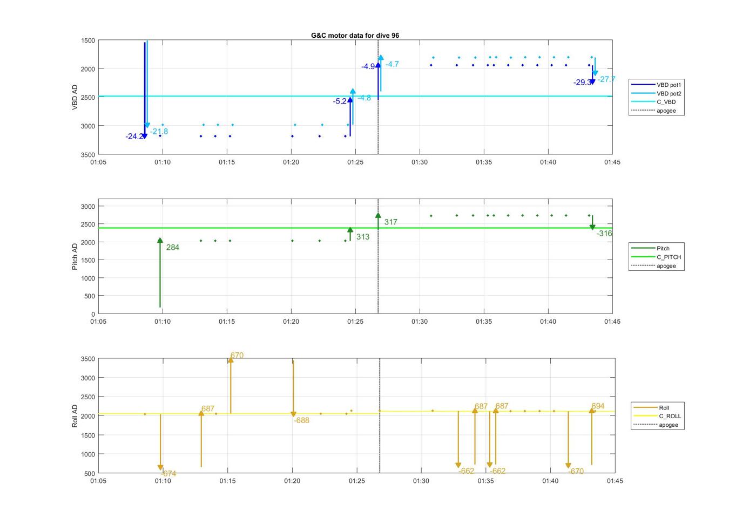Click the "313" pitch data label
756x532 pixels.
(x=363, y=236)
